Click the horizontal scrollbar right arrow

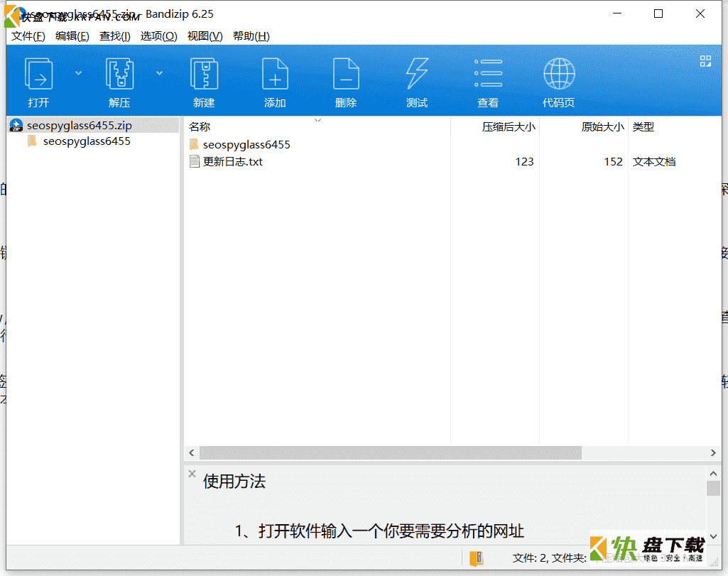click(x=713, y=452)
